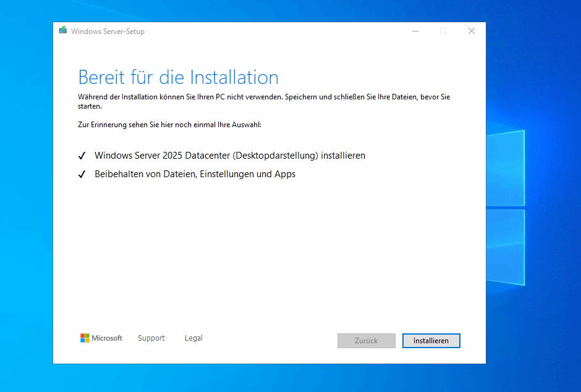581x392 pixels.
Task: Open the Legal link
Action: [x=193, y=338]
